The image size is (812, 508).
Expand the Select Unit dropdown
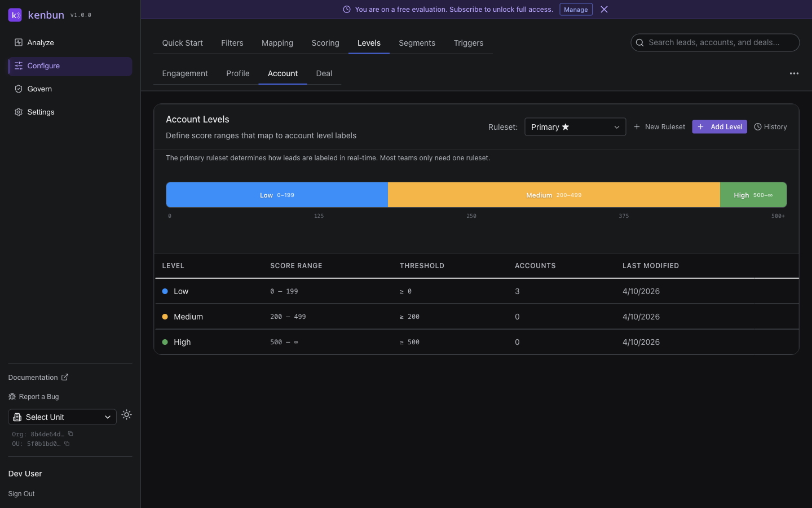point(62,417)
